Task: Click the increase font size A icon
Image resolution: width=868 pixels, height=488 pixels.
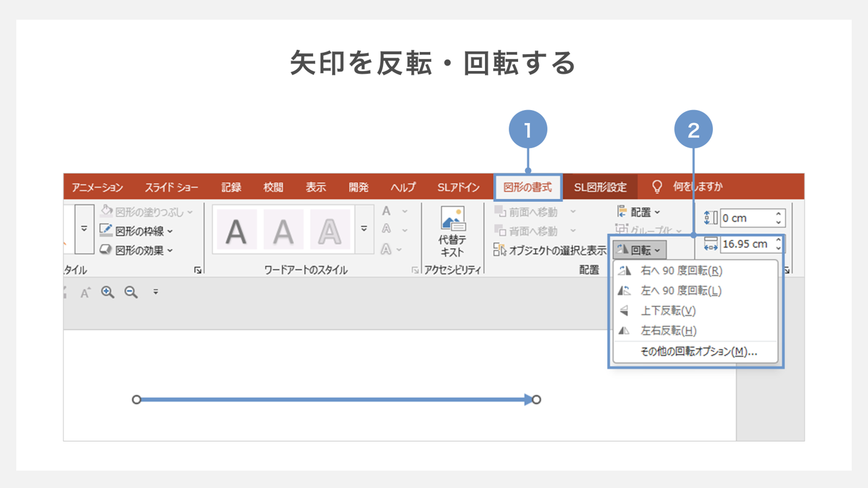Action: (85, 292)
